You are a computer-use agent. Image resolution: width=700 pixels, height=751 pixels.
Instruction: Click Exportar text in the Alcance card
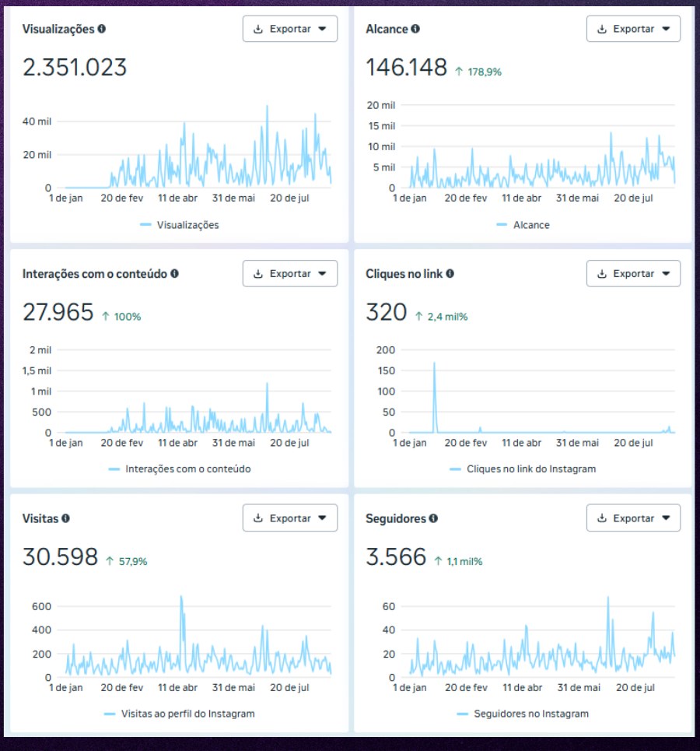tap(633, 29)
